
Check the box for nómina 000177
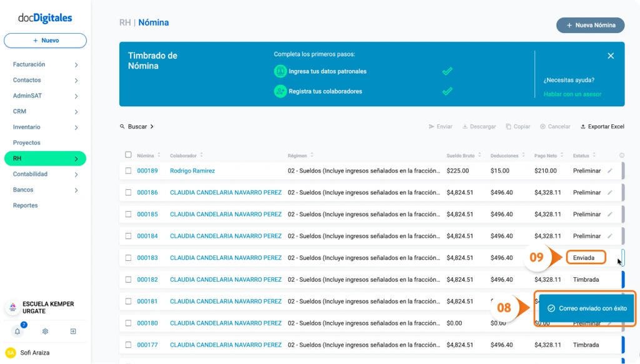[x=128, y=345]
